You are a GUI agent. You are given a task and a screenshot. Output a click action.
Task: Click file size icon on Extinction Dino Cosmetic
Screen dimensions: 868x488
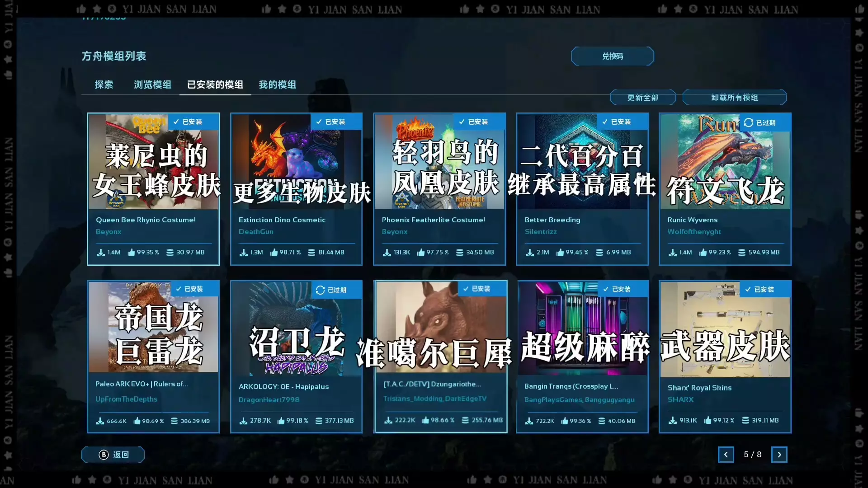(x=311, y=253)
